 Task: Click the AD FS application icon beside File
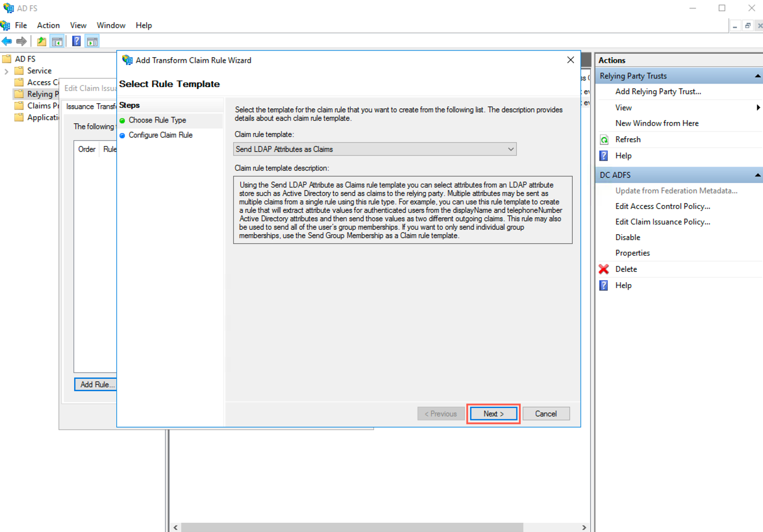(x=5, y=25)
